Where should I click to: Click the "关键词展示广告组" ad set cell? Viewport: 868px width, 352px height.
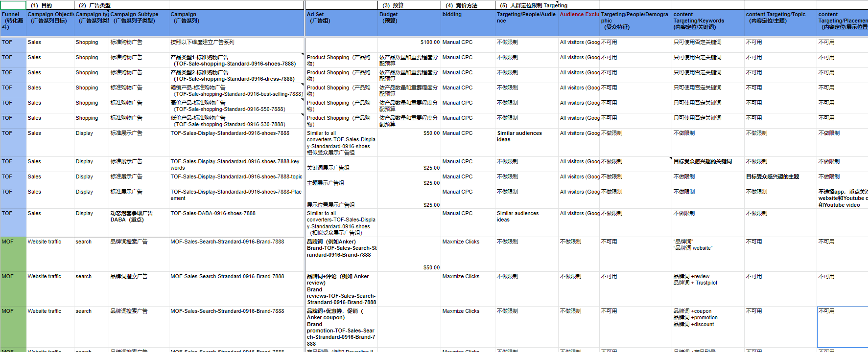pyautogui.click(x=341, y=167)
